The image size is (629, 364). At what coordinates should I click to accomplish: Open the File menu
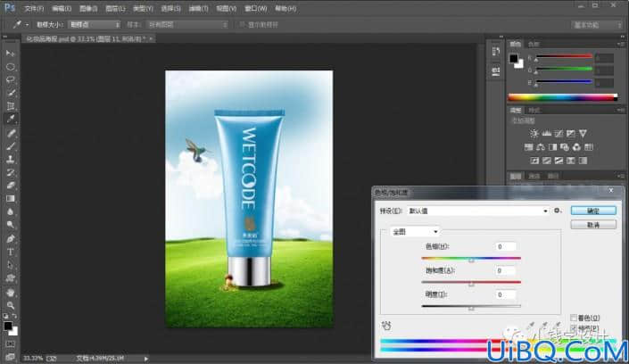(x=34, y=8)
